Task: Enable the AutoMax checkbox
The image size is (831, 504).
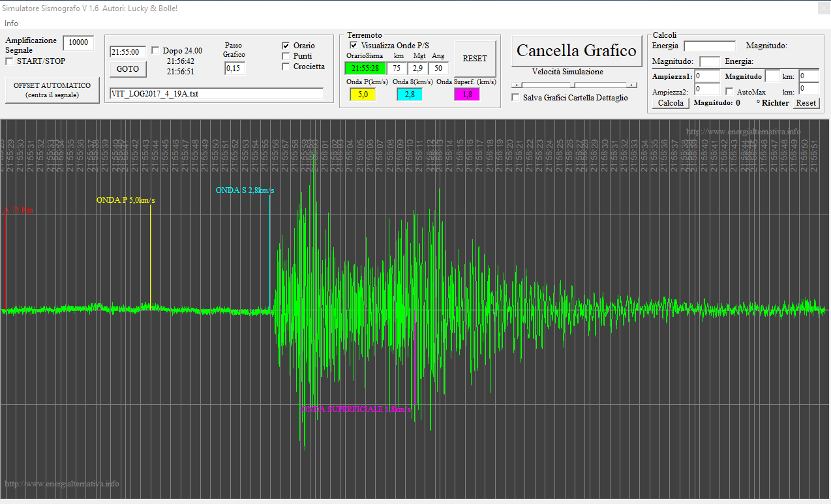Action: tap(730, 92)
